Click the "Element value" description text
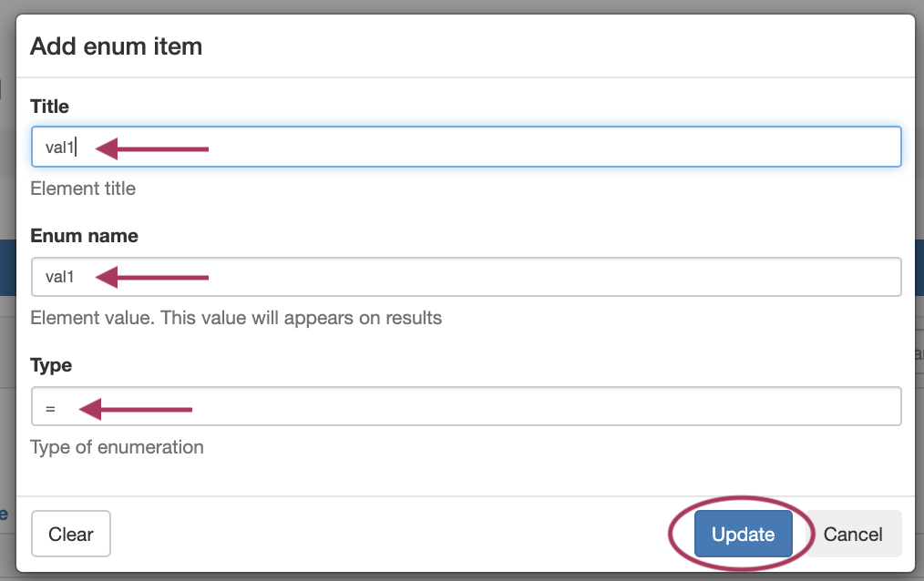Viewport: 924px width, 581px height. coord(236,318)
